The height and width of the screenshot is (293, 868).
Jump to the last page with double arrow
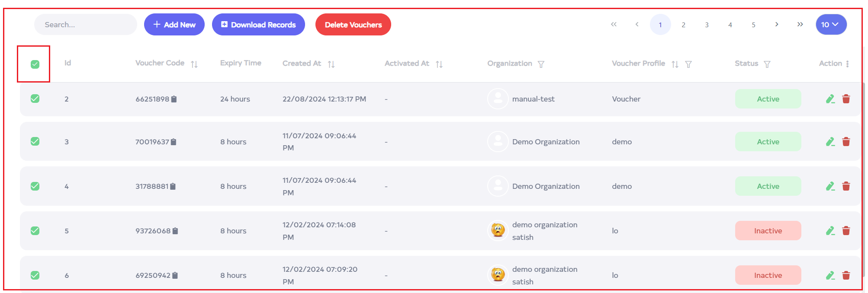(x=800, y=25)
